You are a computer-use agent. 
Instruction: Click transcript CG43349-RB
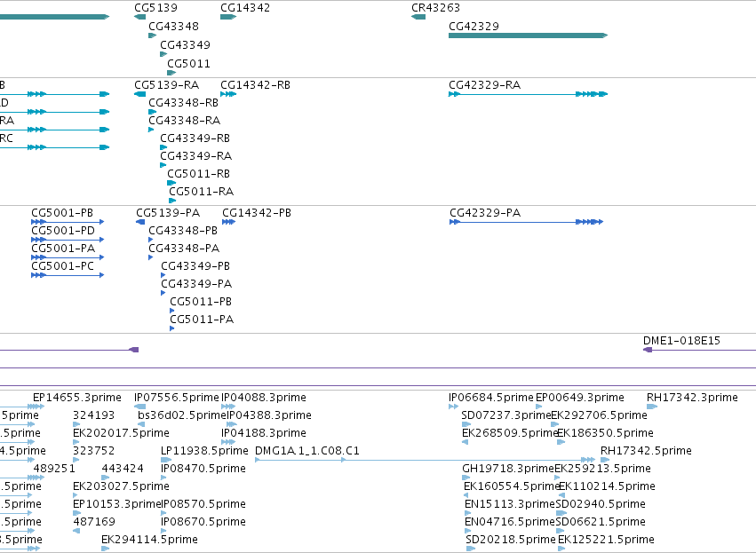coord(195,138)
